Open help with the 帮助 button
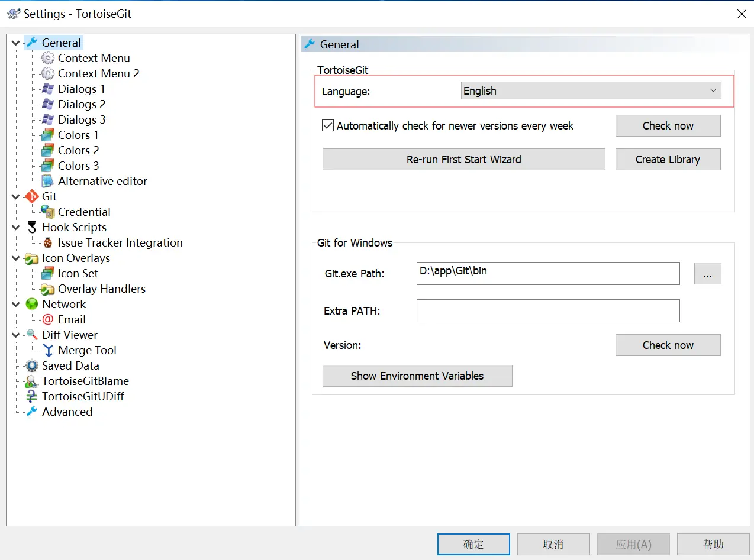The width and height of the screenshot is (754, 560). (x=713, y=545)
